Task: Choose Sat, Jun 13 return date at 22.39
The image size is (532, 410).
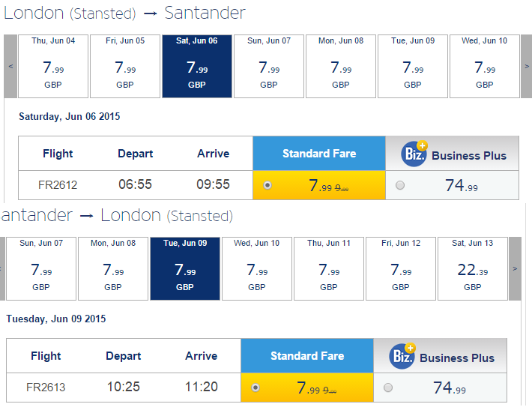Action: pyautogui.click(x=473, y=268)
